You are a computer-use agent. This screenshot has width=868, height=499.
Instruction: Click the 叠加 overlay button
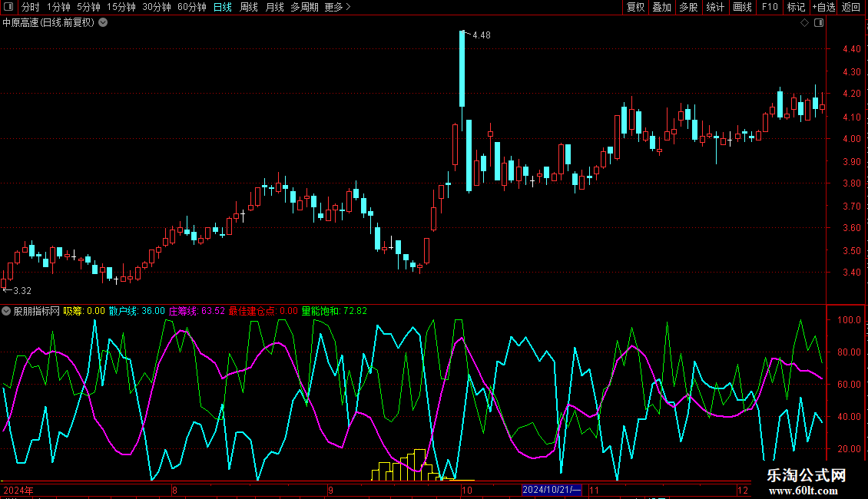[x=661, y=7]
